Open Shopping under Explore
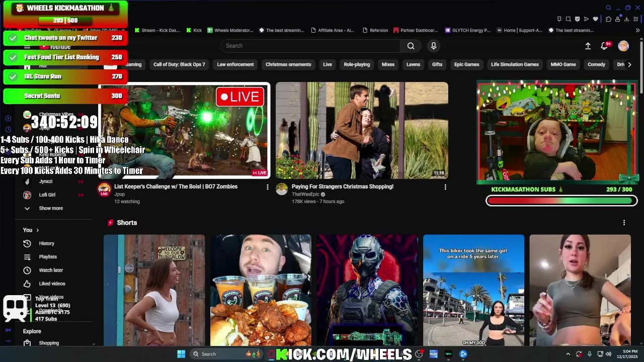Image resolution: width=644 pixels, height=362 pixels. click(x=49, y=343)
